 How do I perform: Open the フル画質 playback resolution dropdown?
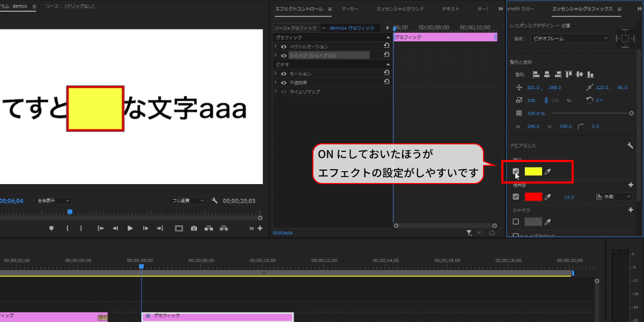coord(188,200)
